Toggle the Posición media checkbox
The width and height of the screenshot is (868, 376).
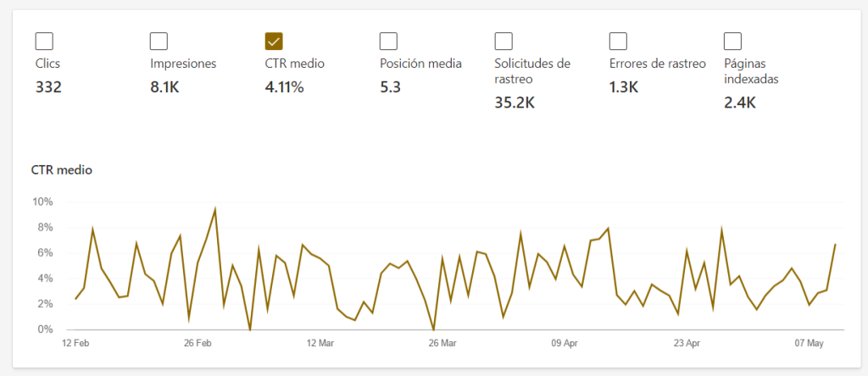pos(388,41)
